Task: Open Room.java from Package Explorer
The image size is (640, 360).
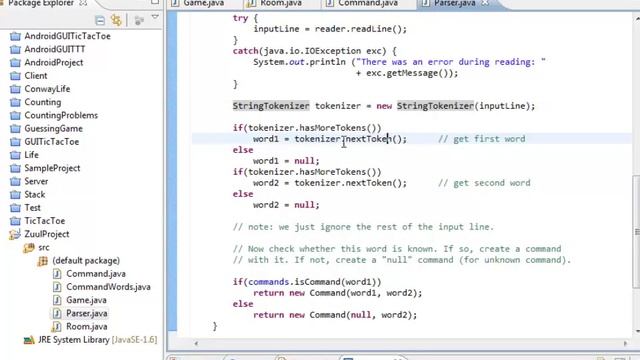Action: [x=87, y=327]
